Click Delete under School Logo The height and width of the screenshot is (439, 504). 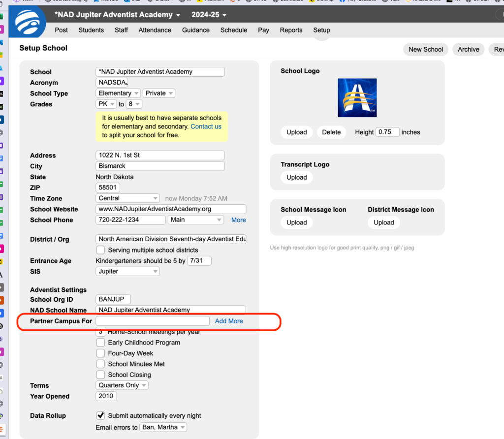coord(331,132)
